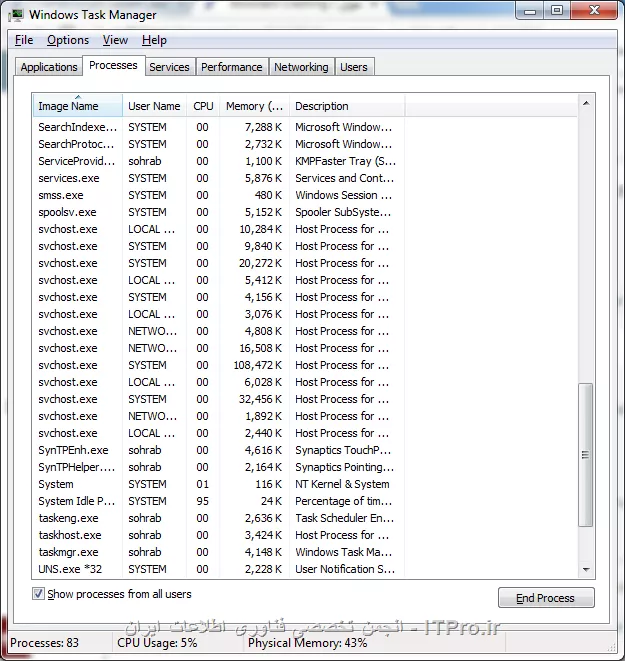The image size is (625, 661).
Task: Select svchost.exe using 108,472 K
Action: (x=219, y=365)
